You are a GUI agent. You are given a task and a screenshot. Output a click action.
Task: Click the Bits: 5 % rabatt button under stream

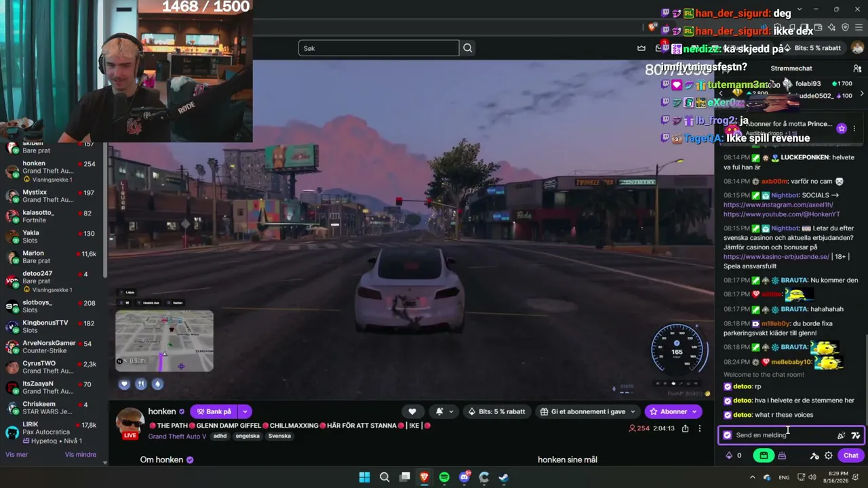click(496, 411)
